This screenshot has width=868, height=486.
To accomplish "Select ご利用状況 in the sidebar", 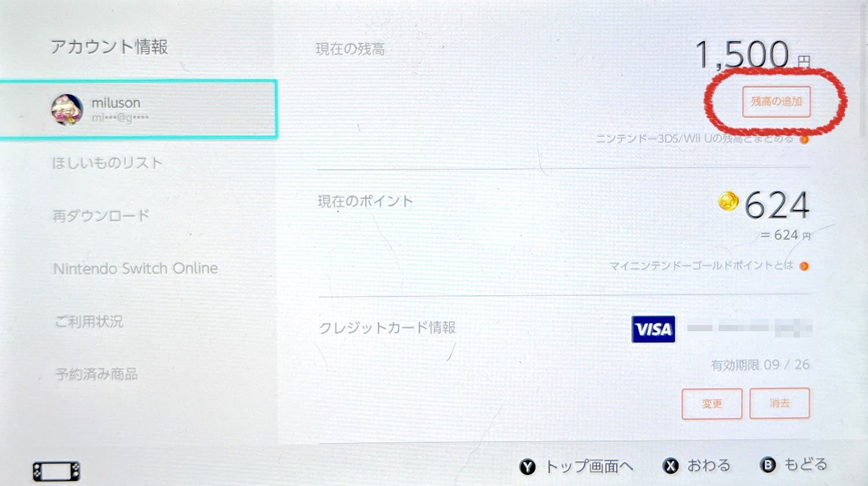I will click(89, 321).
